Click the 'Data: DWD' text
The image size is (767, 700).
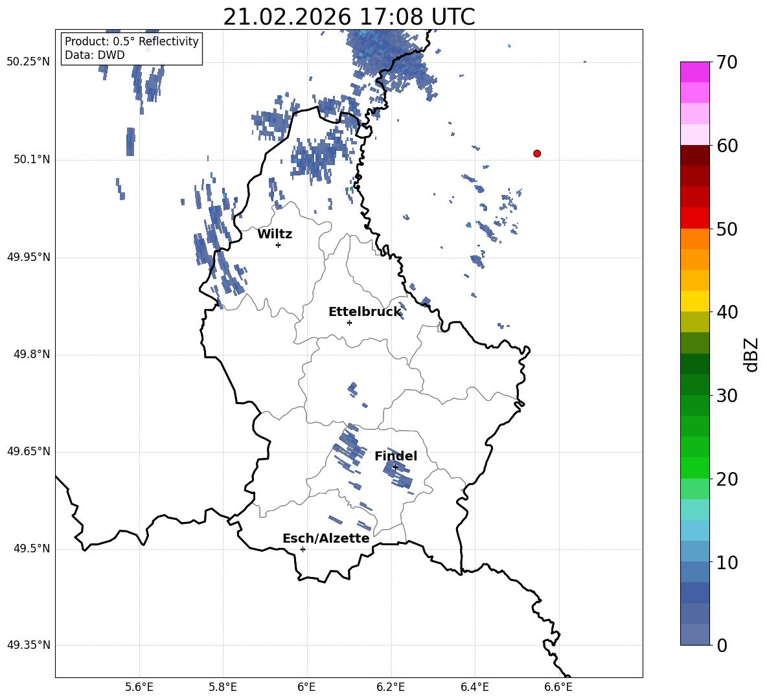(95, 55)
